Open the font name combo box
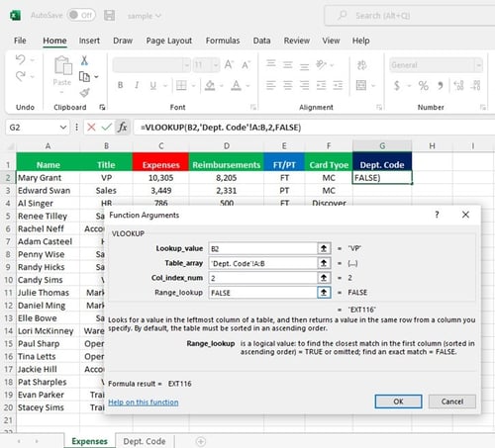The height and width of the screenshot is (448, 495). point(151,65)
